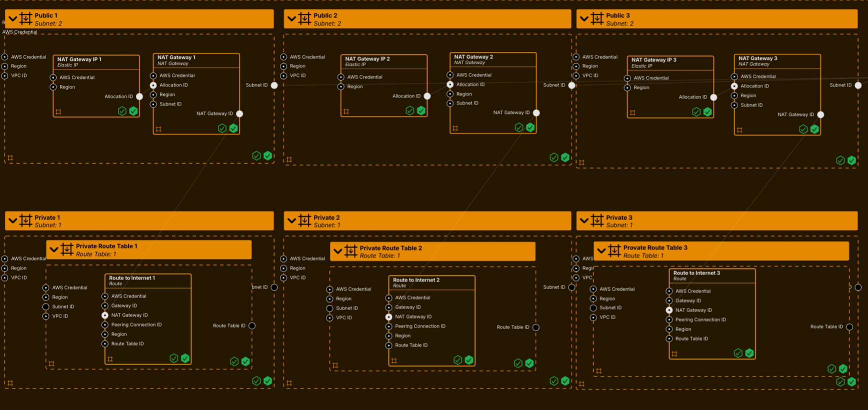The width and height of the screenshot is (868, 410).
Task: Collapse the Private 3 subnet group chevron
Action: click(x=584, y=220)
